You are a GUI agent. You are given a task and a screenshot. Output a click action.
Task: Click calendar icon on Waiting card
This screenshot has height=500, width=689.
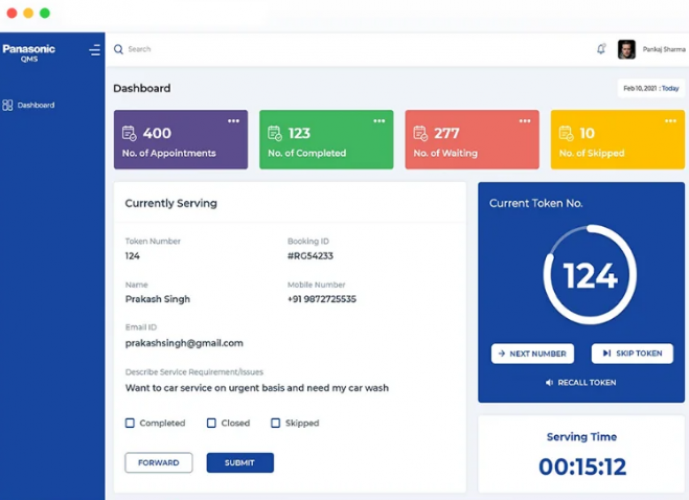[x=421, y=133]
